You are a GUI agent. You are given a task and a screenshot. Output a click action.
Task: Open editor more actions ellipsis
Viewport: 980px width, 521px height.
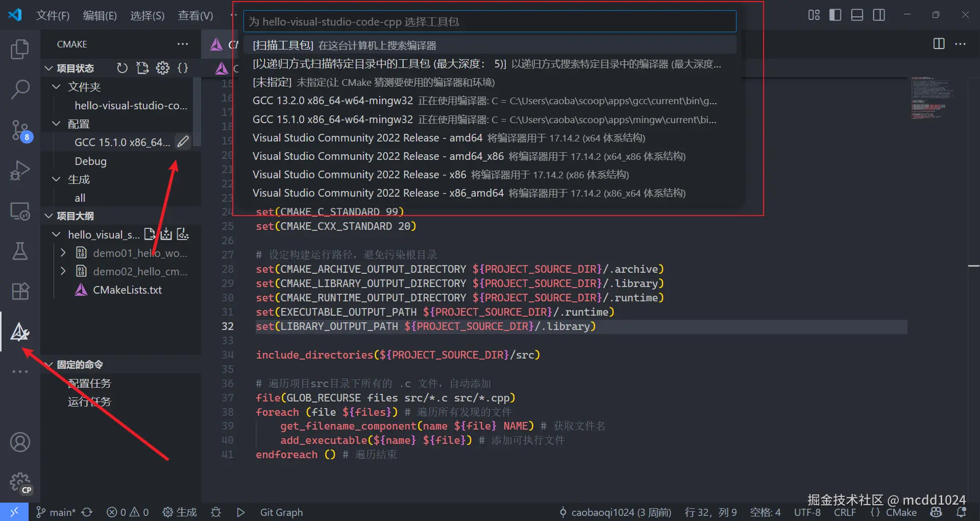coord(960,44)
